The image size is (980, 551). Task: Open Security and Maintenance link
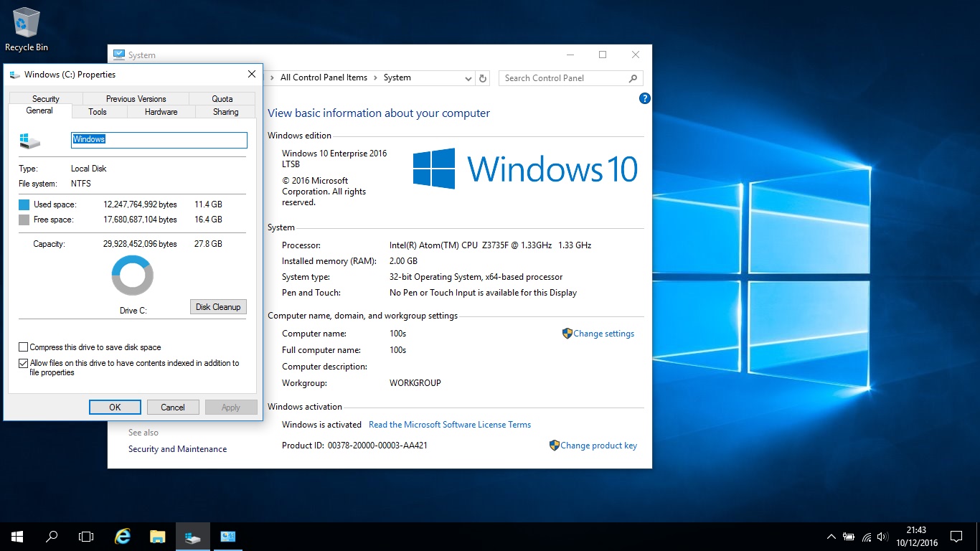click(x=177, y=449)
